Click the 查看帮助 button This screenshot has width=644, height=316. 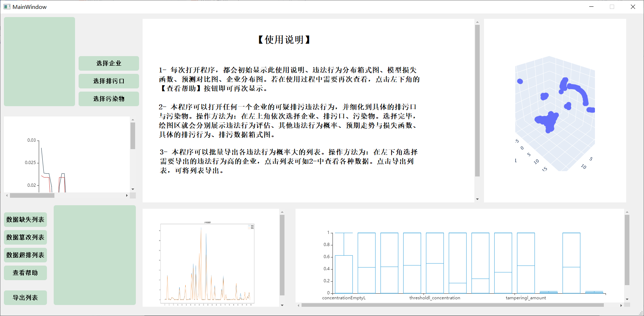25,273
